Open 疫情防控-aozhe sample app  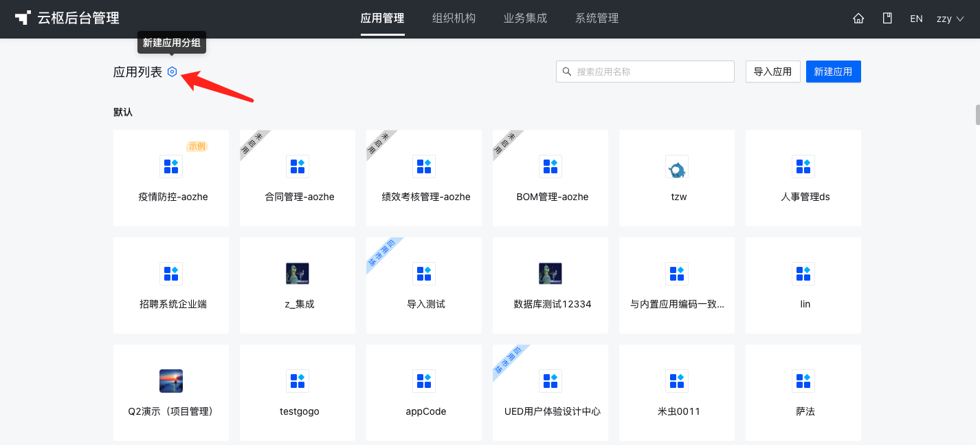tap(171, 178)
